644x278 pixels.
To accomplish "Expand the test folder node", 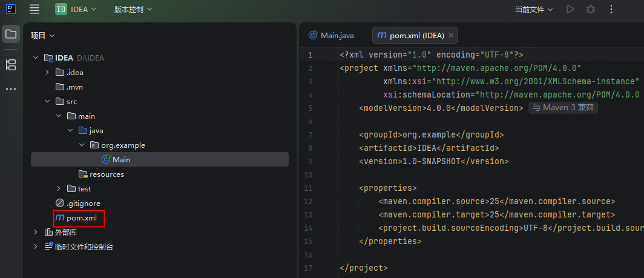I will tap(59, 189).
